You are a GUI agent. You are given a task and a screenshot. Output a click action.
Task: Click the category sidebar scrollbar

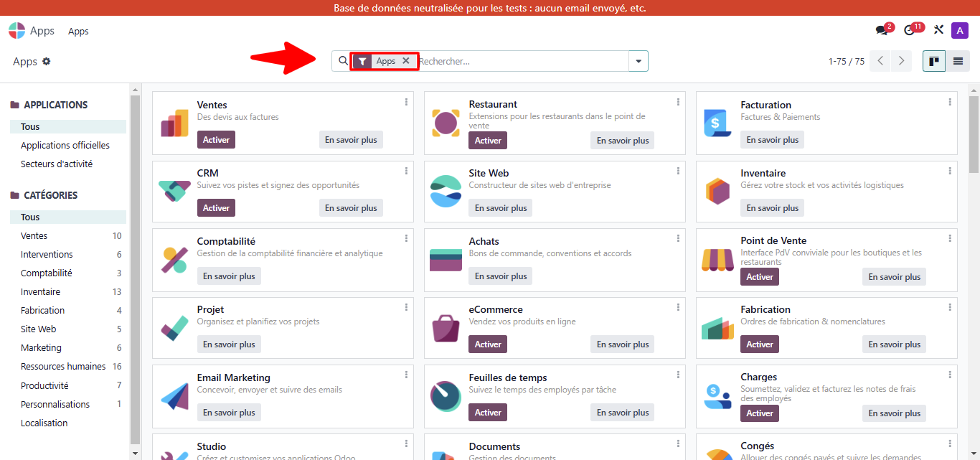pos(135,269)
